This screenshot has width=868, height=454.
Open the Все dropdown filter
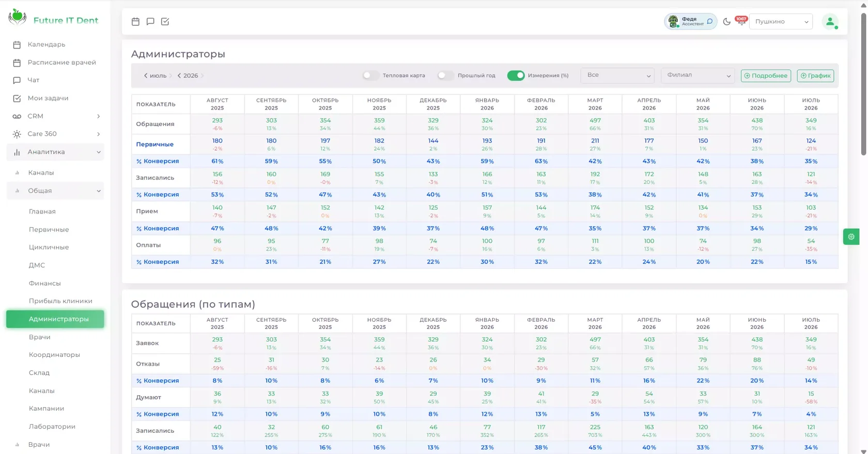point(617,75)
